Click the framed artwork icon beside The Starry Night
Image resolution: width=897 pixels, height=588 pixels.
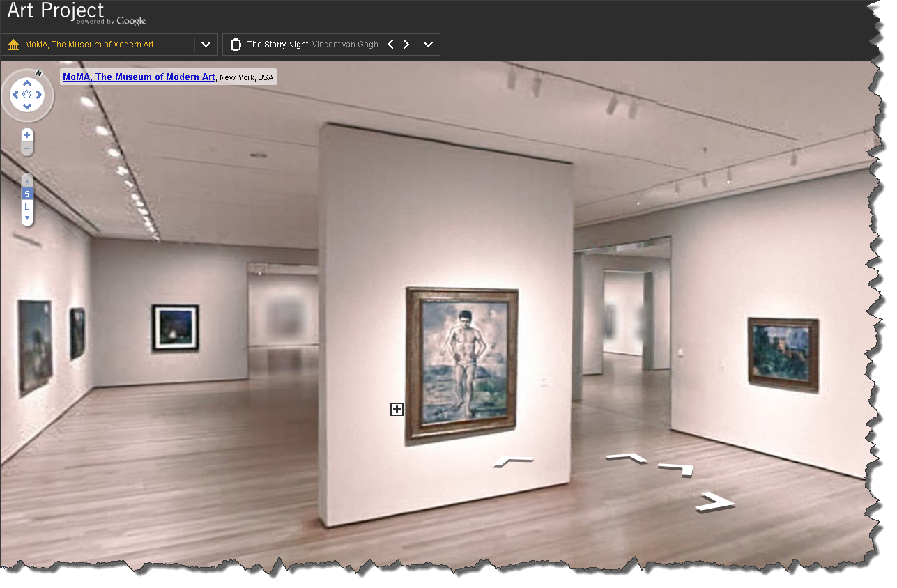click(236, 44)
